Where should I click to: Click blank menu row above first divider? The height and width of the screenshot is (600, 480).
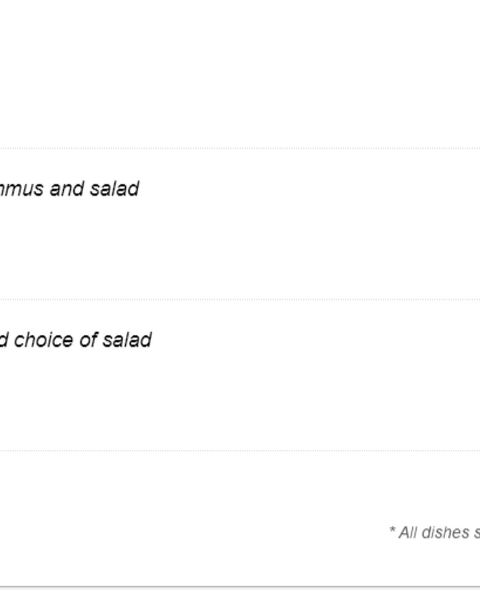pyautogui.click(x=240, y=73)
